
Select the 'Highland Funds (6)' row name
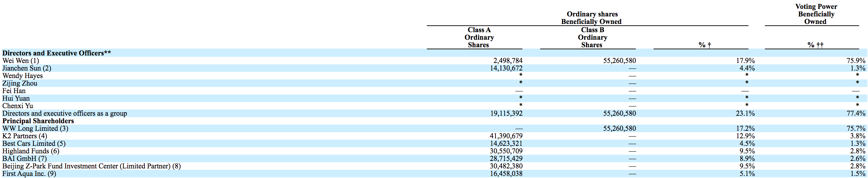(x=31, y=151)
